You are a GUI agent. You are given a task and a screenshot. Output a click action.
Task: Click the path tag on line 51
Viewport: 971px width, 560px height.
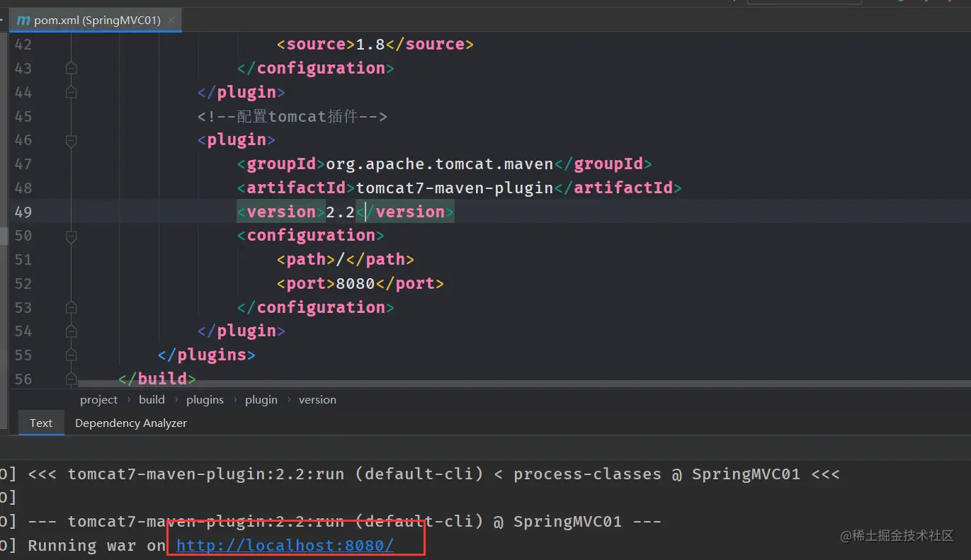(345, 259)
